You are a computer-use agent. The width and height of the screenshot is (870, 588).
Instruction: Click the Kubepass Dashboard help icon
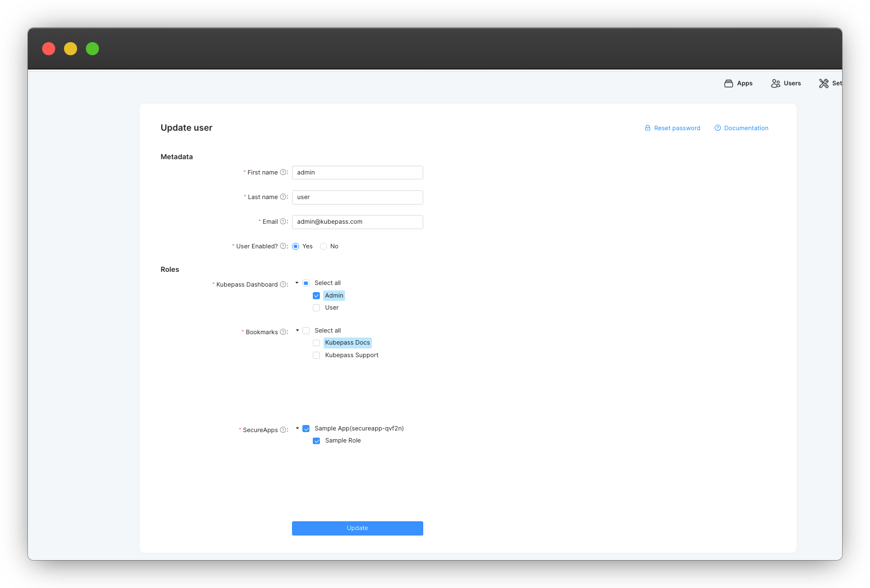coord(283,284)
